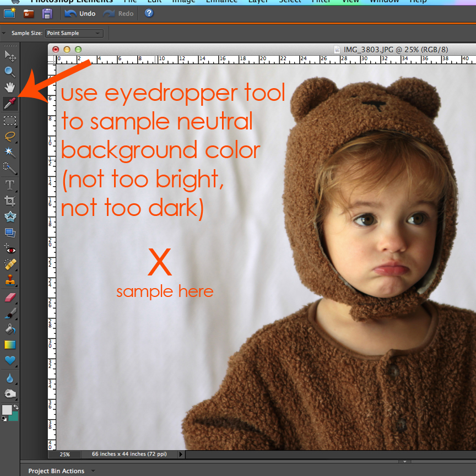Select the Clone Stamp tool
The height and width of the screenshot is (476, 476).
(x=10, y=280)
